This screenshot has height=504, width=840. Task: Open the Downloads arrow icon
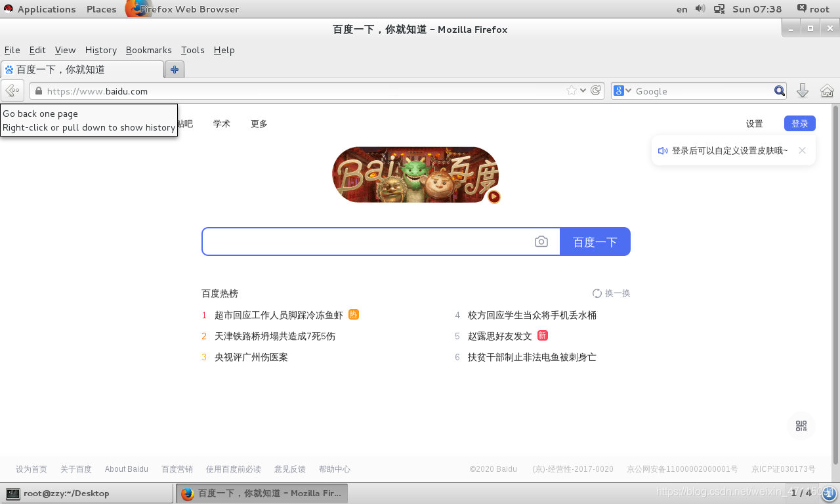point(802,91)
